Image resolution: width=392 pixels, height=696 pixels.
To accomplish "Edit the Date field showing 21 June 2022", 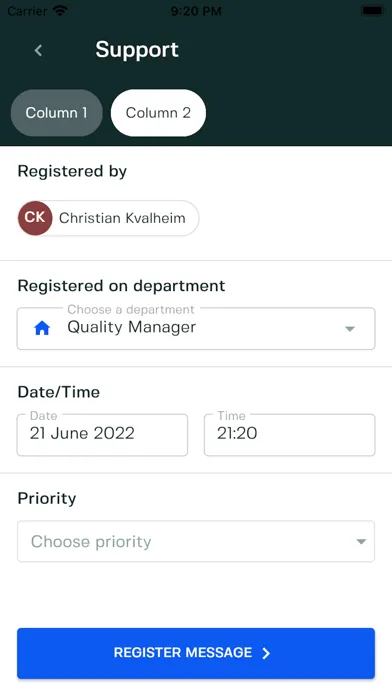I will coord(102,435).
